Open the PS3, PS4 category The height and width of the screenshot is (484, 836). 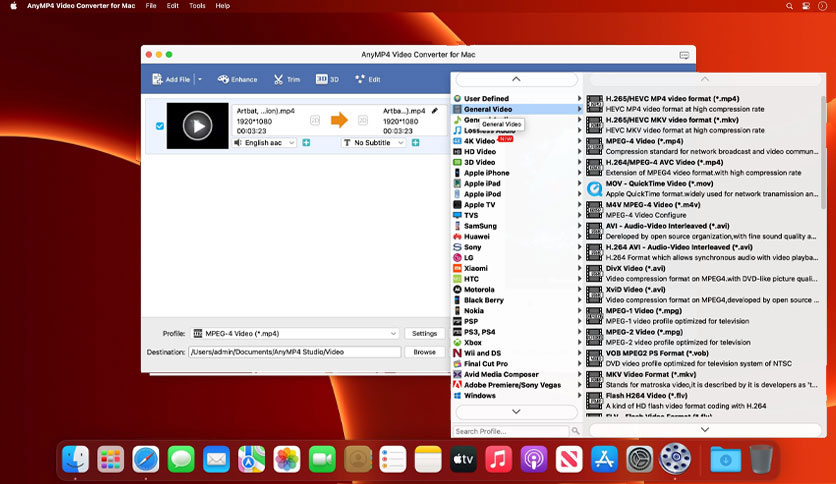pyautogui.click(x=517, y=332)
